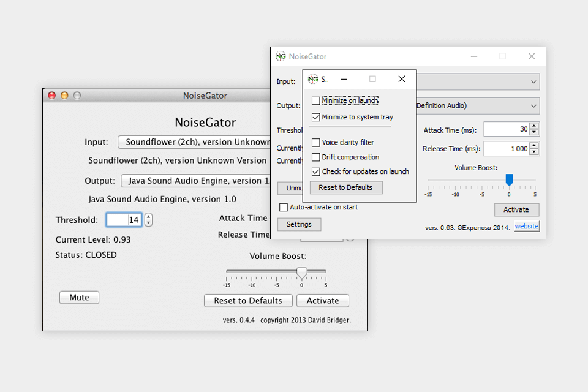
Task: Open the website link
Action: pyautogui.click(x=527, y=226)
